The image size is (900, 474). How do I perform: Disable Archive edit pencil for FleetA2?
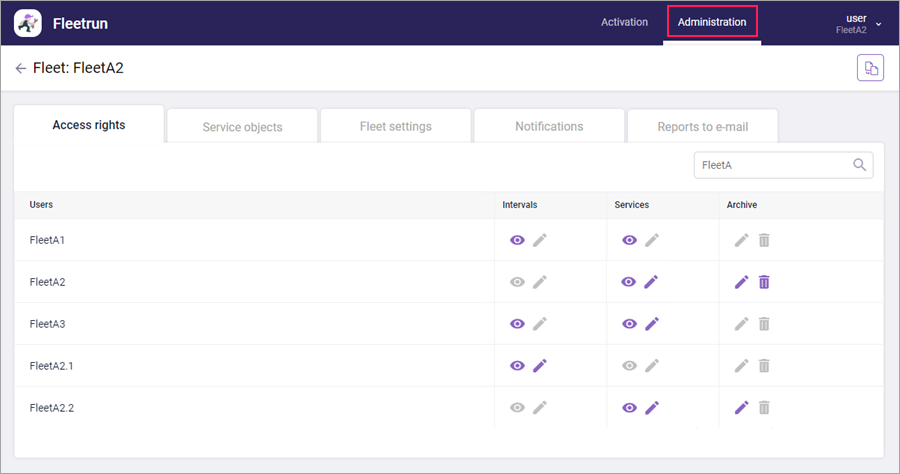coord(742,282)
